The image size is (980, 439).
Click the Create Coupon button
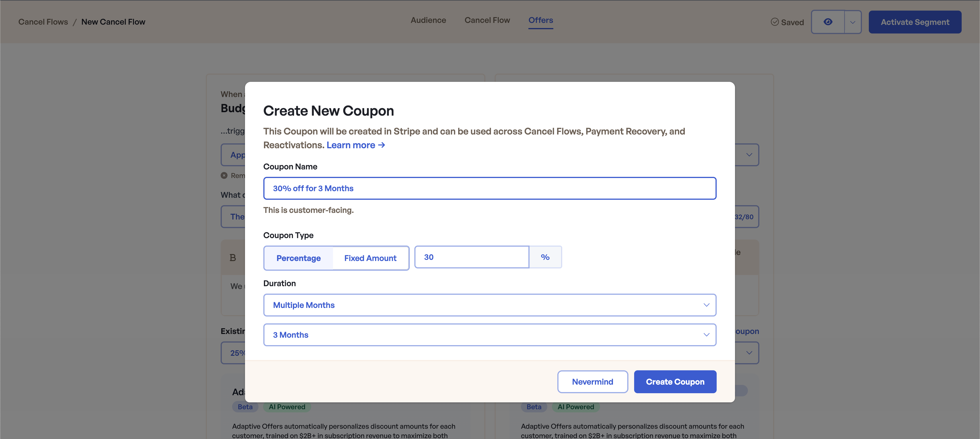click(x=675, y=381)
